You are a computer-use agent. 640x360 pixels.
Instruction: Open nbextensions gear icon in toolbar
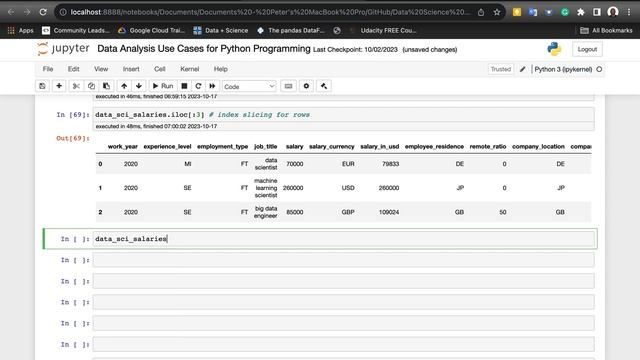coord(307,86)
